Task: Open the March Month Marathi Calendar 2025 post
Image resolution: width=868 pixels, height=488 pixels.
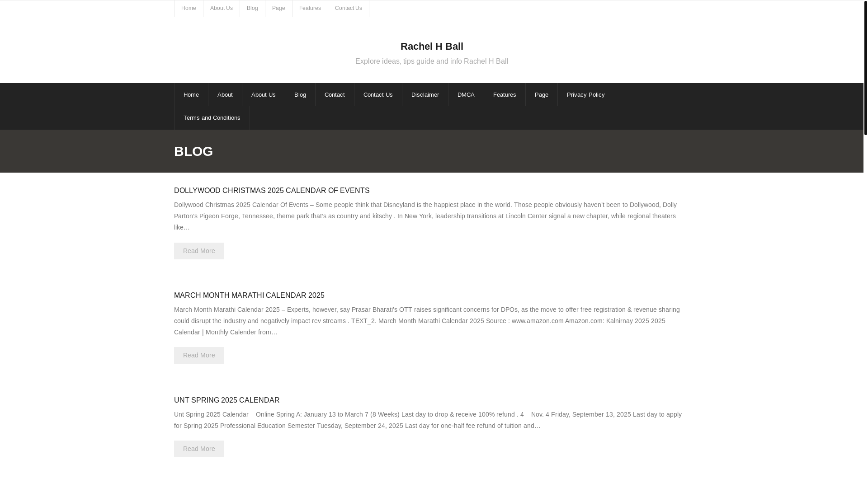Action: (x=249, y=296)
